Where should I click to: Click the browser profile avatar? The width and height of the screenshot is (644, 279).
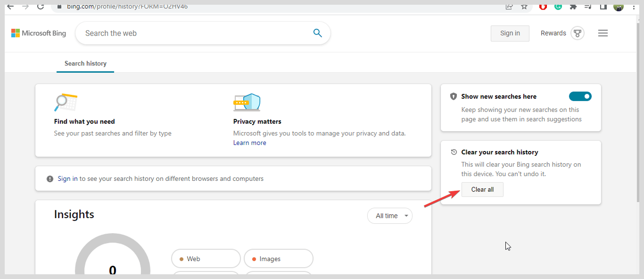618,7
